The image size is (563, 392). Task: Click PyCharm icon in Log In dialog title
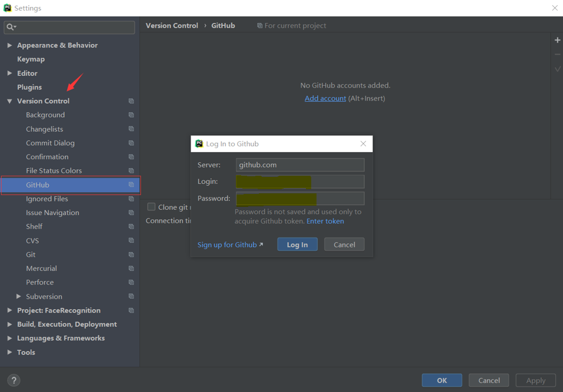point(199,144)
